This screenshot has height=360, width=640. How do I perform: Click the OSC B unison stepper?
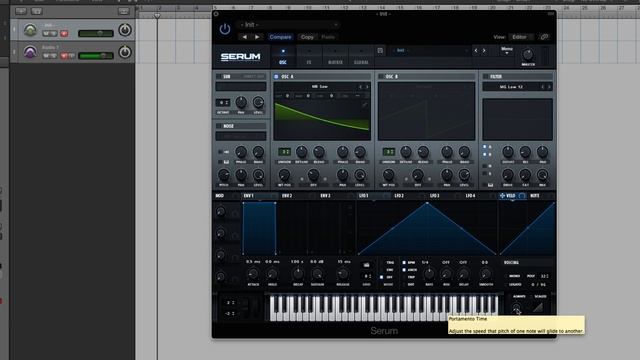(x=389, y=152)
